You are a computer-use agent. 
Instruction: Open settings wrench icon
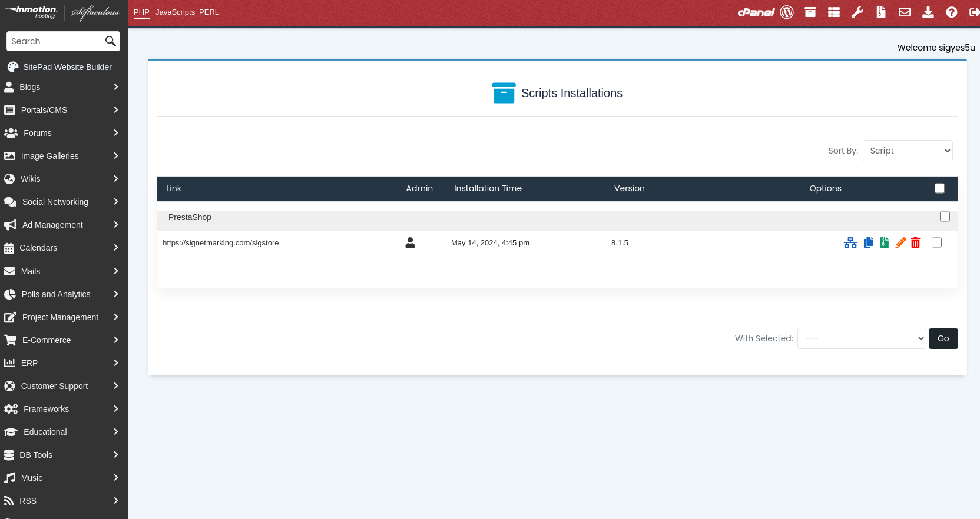(x=857, y=12)
